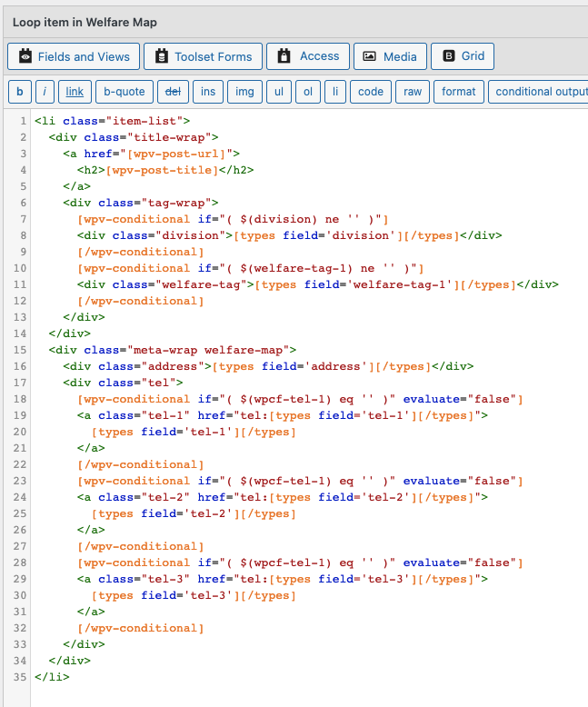This screenshot has width=588, height=707.
Task: Click '<div class="welfare-tag">' on line 11
Action: tap(165, 284)
